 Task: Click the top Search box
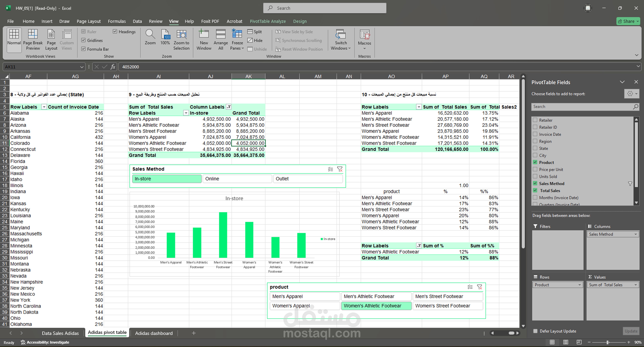pos(325,8)
